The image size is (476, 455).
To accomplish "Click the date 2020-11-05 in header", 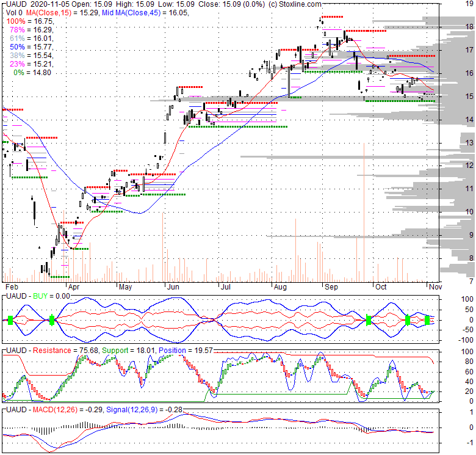I will pyautogui.click(x=50, y=4).
